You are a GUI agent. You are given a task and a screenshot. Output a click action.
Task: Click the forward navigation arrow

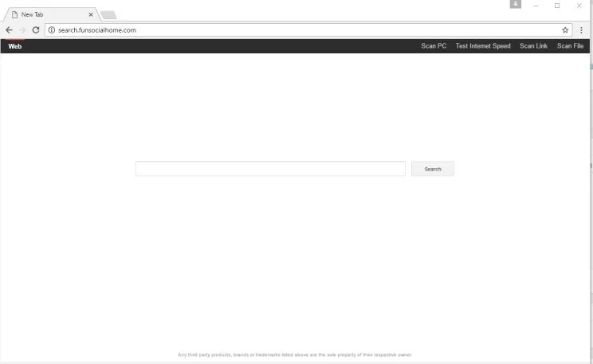(x=22, y=29)
